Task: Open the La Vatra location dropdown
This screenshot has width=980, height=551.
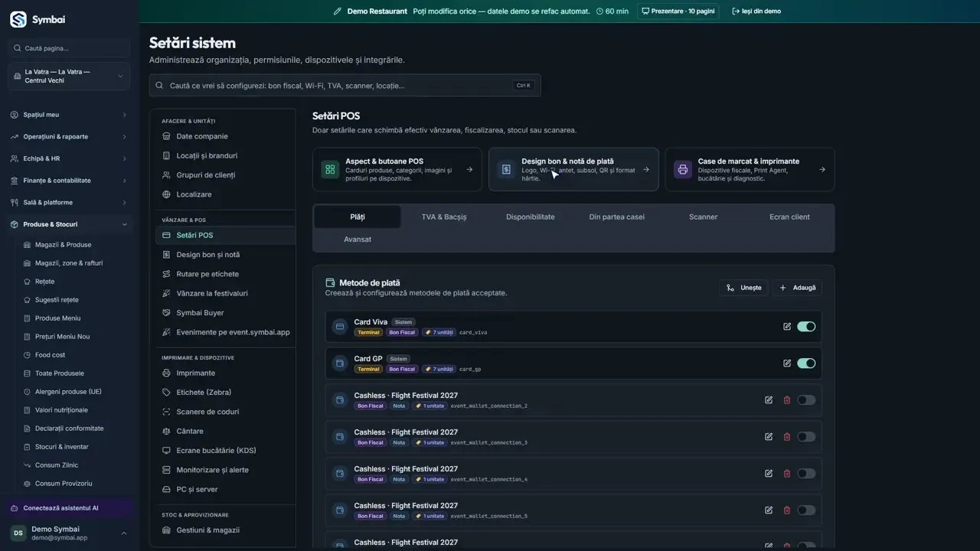Action: (69, 76)
